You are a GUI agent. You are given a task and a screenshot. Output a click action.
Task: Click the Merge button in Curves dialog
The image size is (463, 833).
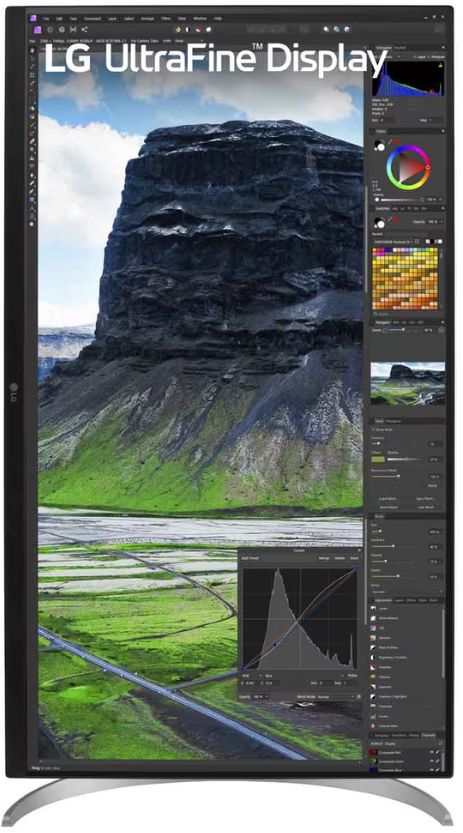tap(324, 558)
